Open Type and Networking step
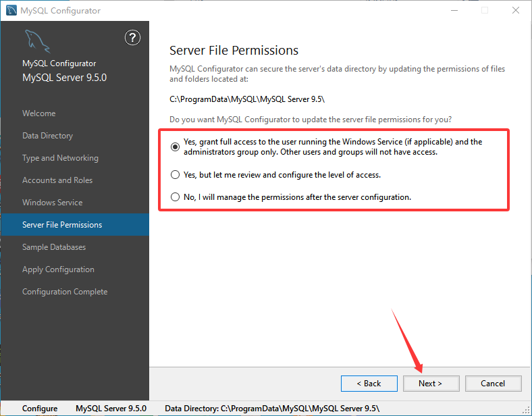 point(60,158)
